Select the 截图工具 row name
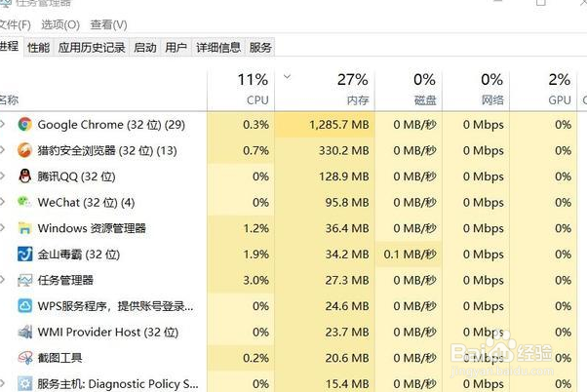Image resolution: width=587 pixels, height=392 pixels. (59, 358)
